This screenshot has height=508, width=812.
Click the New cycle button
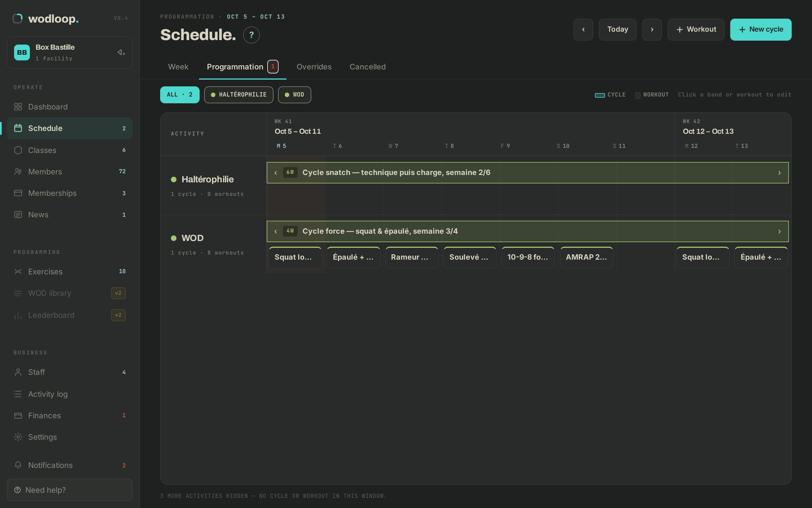(x=761, y=30)
